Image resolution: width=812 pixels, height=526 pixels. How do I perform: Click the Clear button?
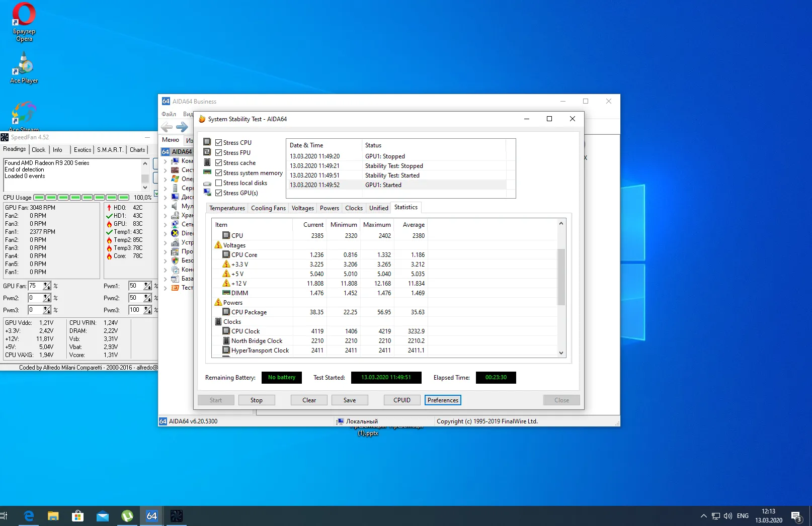coord(309,400)
